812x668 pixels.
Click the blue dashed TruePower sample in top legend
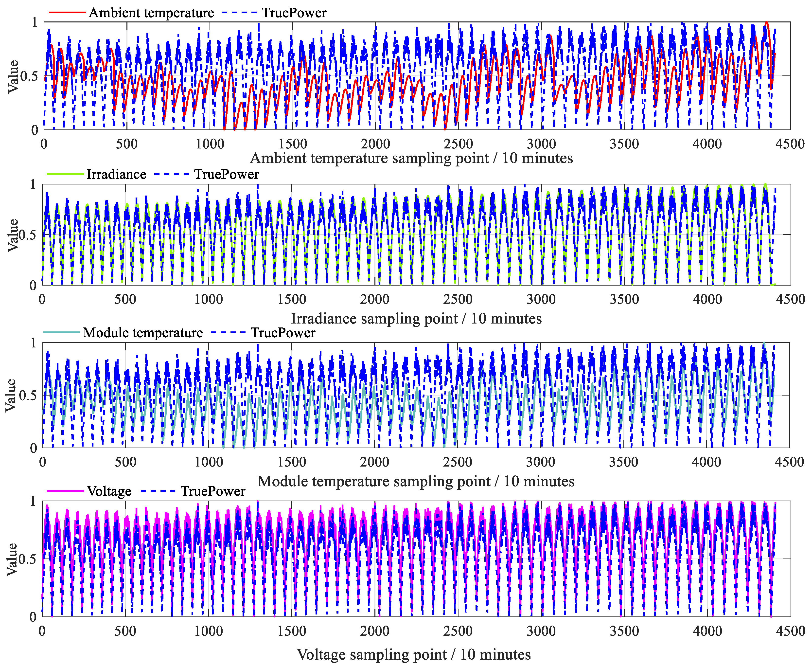239,13
